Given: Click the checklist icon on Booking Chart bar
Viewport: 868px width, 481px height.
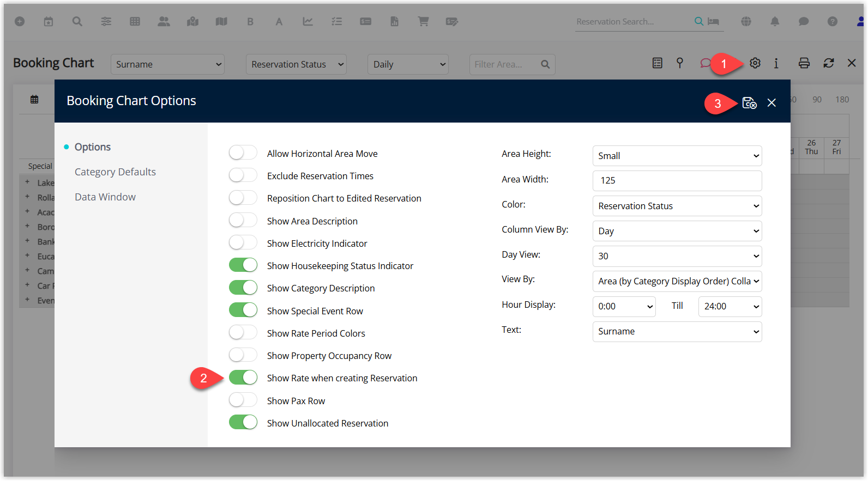Looking at the screenshot, I should tap(658, 63).
